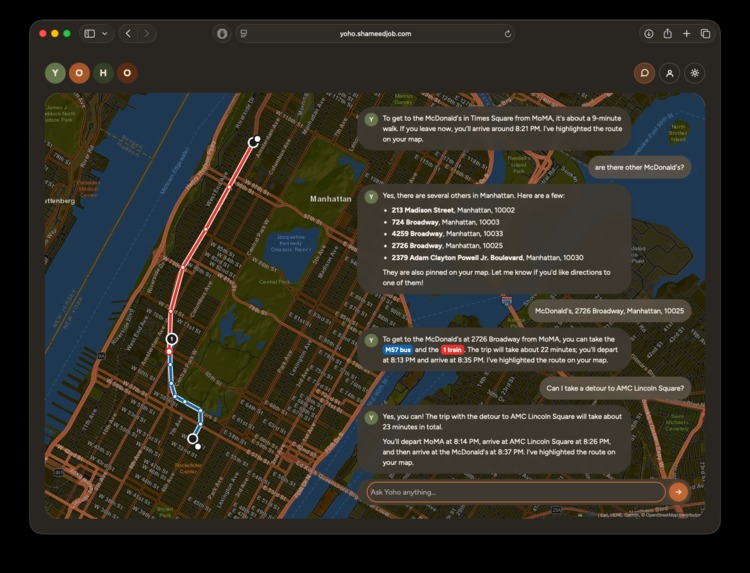Screen dimensions: 750x573
Task: Open the user profile icon
Action: coord(670,73)
